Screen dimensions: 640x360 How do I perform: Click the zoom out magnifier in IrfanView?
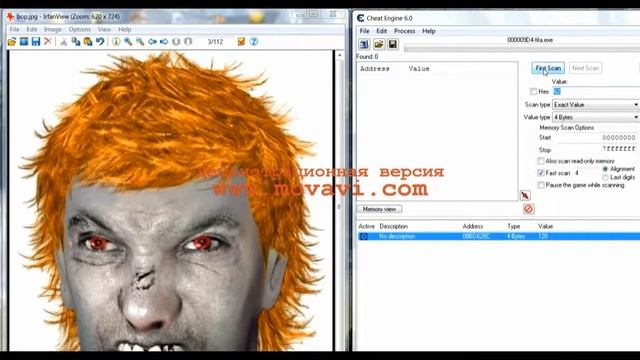click(140, 41)
